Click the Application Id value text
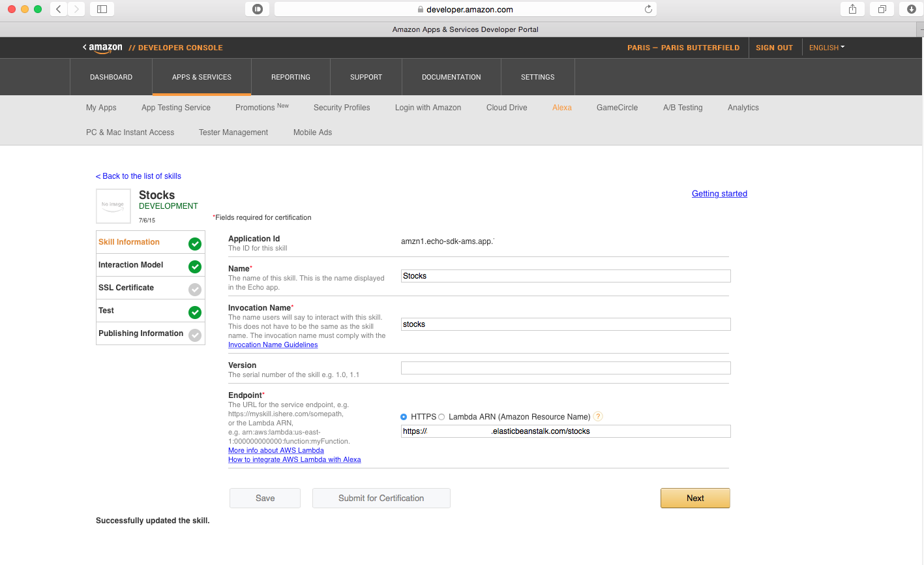Screen dimensions: 924x565 (x=447, y=241)
